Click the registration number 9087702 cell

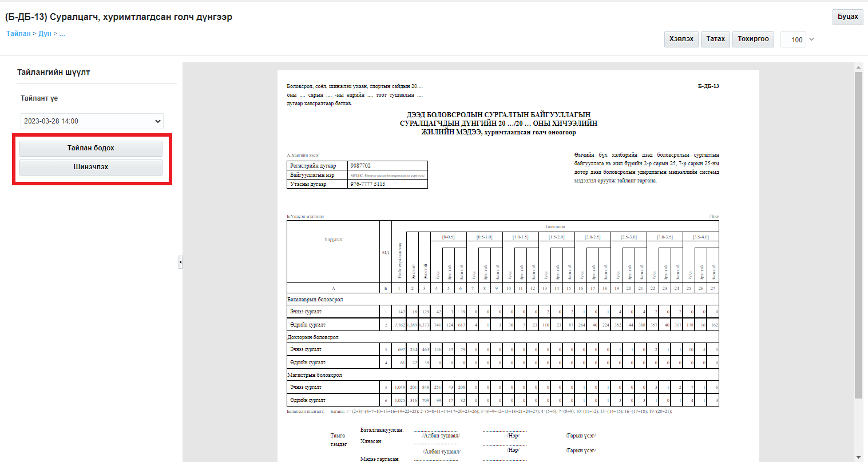click(387, 166)
